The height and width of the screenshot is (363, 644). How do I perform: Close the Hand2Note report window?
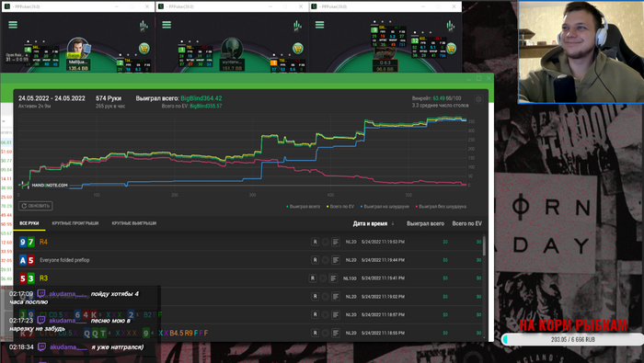tap(489, 78)
